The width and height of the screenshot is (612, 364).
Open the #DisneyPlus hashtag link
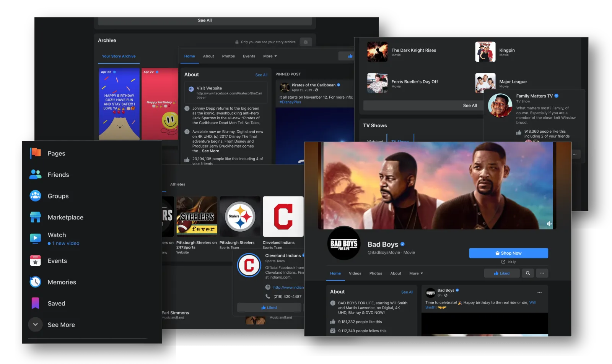(x=290, y=102)
